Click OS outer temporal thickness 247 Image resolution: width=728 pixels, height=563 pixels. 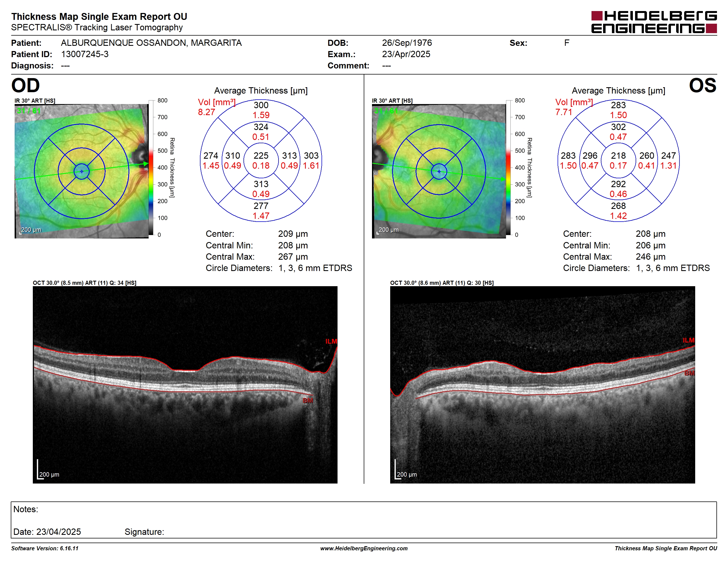[668, 156]
